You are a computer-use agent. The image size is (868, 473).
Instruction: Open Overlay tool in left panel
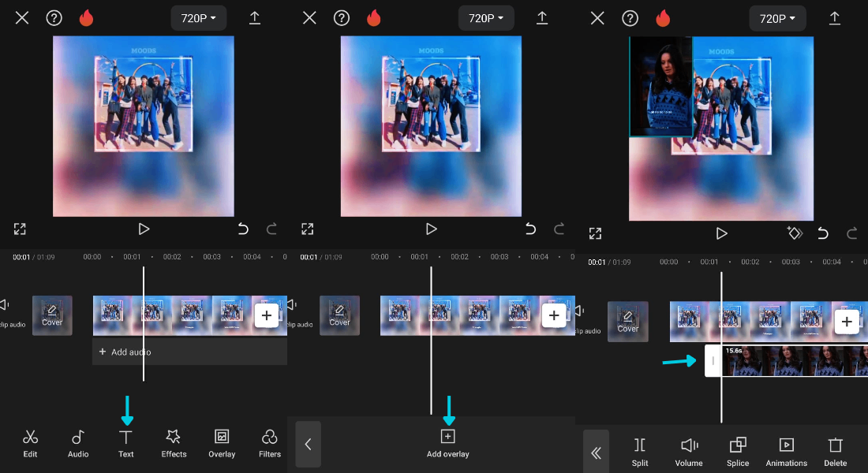tap(222, 444)
